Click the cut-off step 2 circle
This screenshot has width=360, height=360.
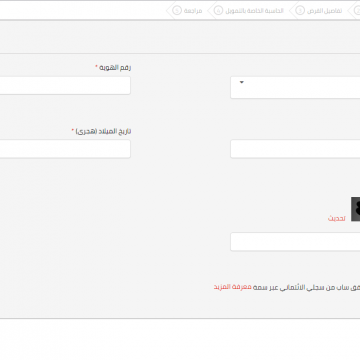(357, 11)
